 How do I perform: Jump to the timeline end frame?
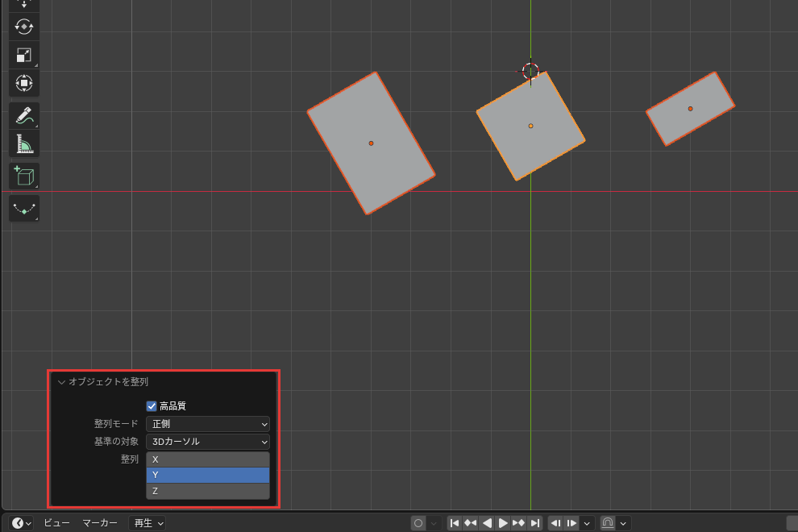point(534,523)
